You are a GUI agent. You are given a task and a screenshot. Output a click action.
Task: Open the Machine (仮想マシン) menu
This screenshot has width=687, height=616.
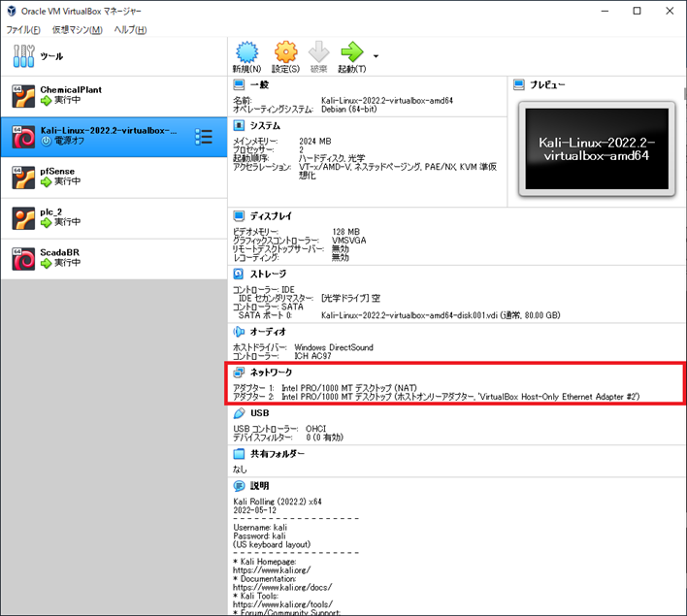[x=77, y=30]
